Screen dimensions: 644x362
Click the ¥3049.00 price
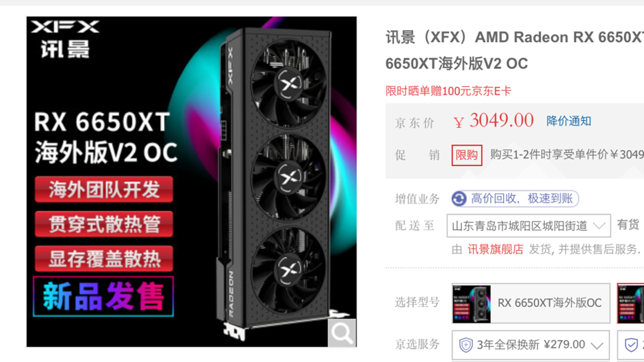tap(493, 121)
